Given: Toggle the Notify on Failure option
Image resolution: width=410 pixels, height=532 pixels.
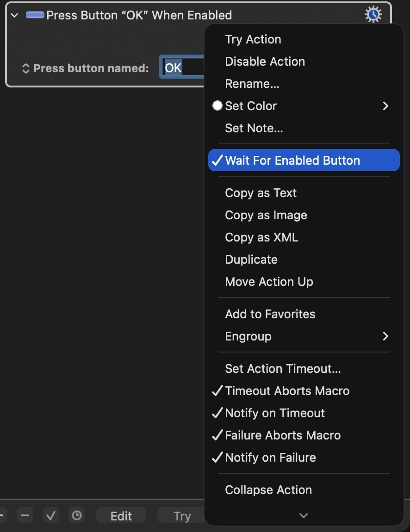Looking at the screenshot, I should tap(270, 458).
